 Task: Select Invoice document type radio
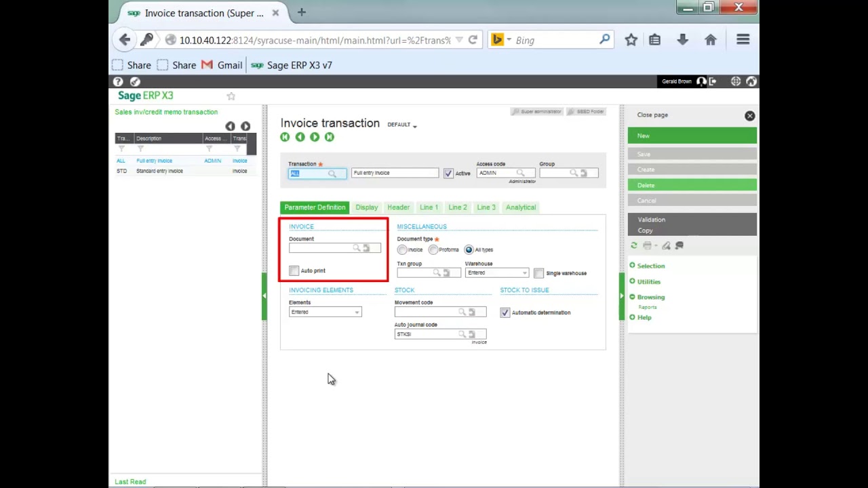pos(402,249)
